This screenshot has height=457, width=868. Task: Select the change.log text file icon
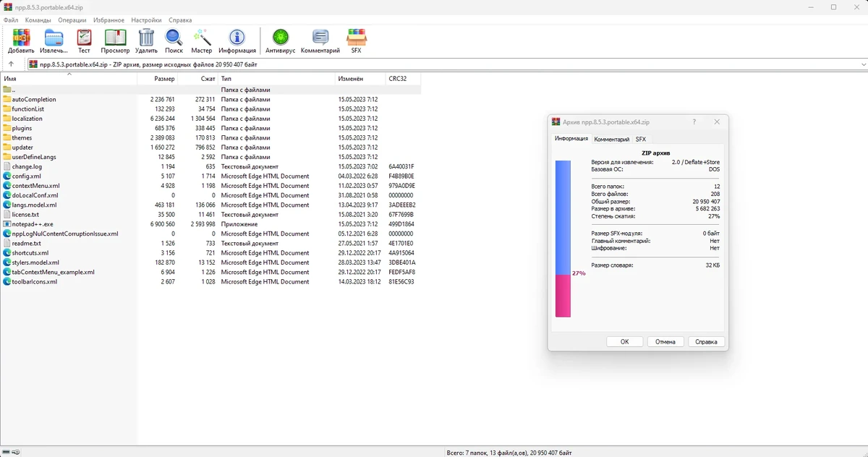tap(7, 166)
